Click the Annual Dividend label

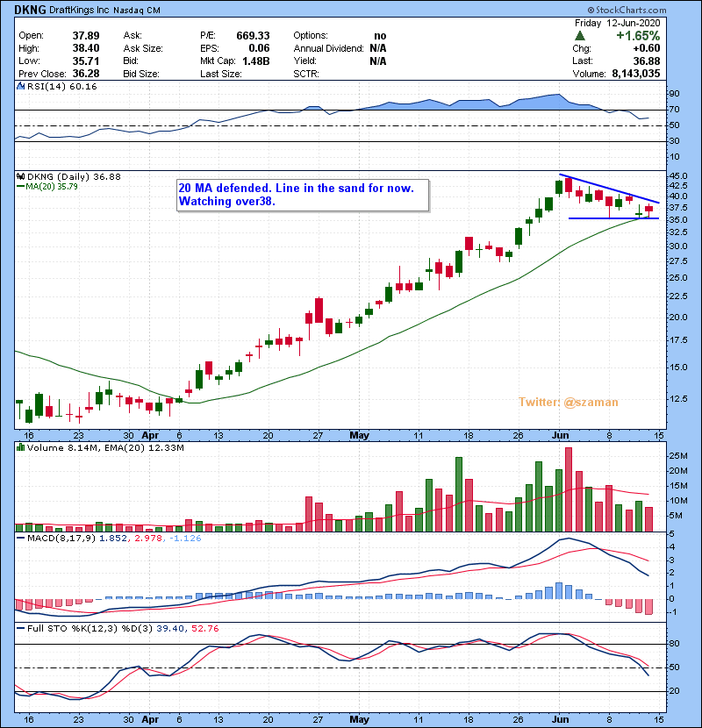[328, 48]
